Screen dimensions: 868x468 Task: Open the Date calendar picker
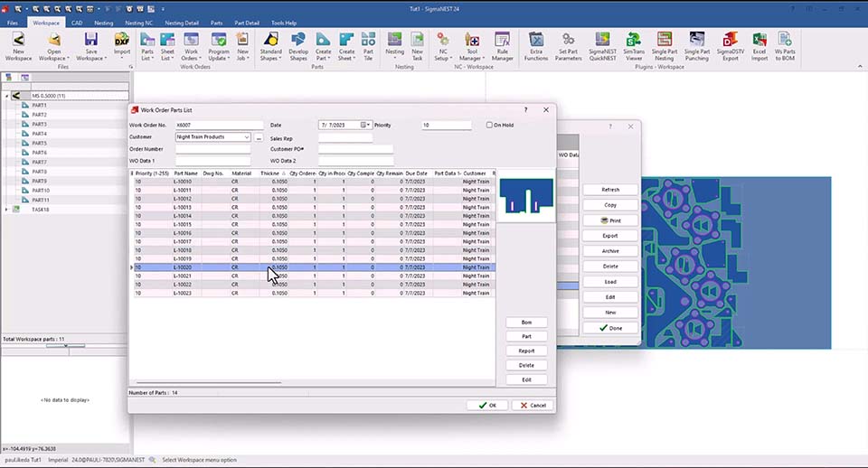tap(365, 125)
